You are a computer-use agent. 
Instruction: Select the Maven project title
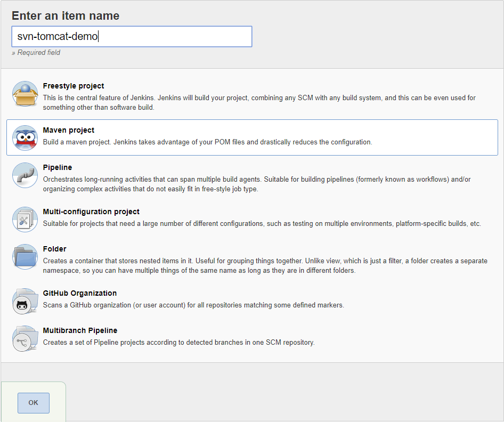(69, 130)
